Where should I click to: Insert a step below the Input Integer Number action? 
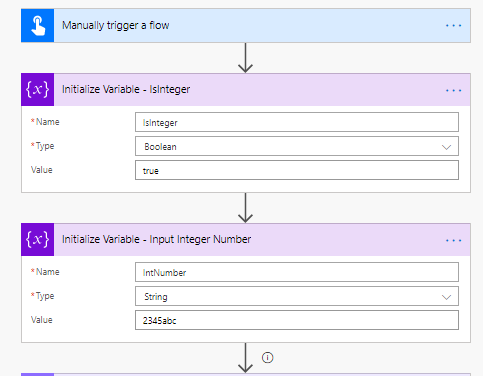pos(245,358)
